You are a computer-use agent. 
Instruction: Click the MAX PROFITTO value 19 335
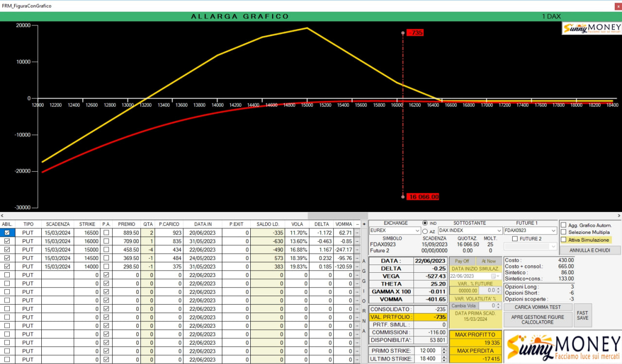tap(475, 343)
